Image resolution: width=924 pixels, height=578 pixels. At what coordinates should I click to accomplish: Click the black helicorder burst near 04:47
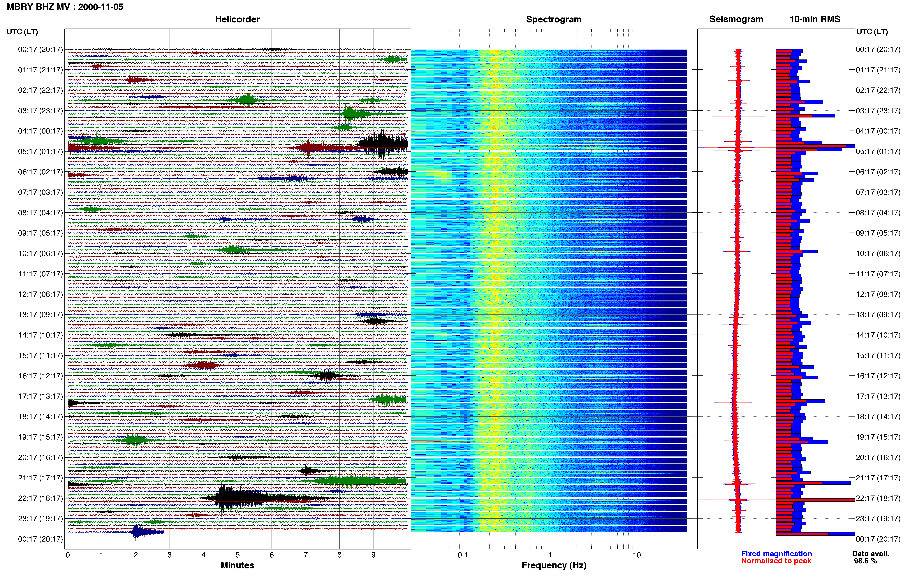(383, 144)
